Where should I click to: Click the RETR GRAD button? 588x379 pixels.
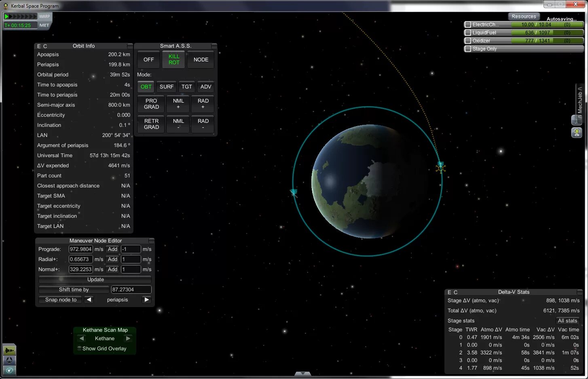(151, 124)
